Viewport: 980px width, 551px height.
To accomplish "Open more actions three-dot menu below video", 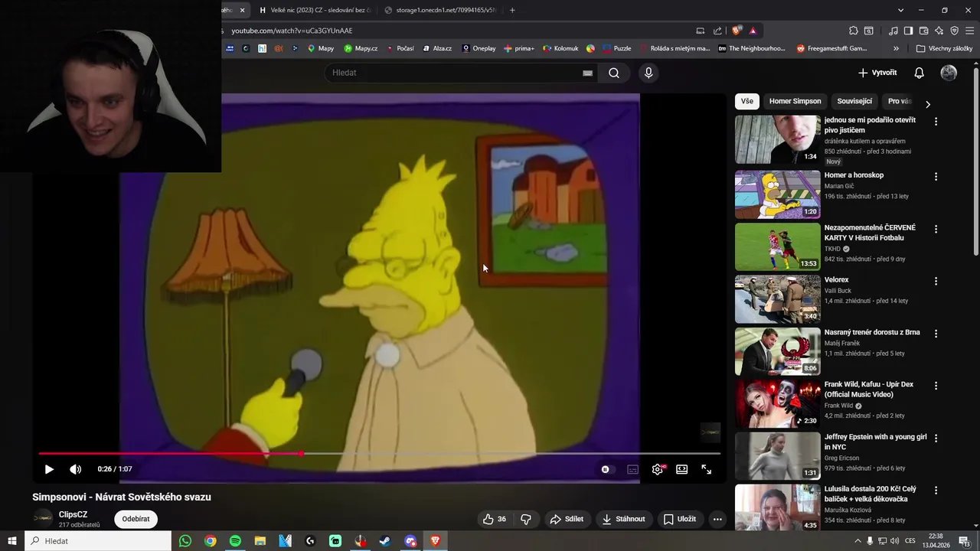I will click(x=717, y=519).
